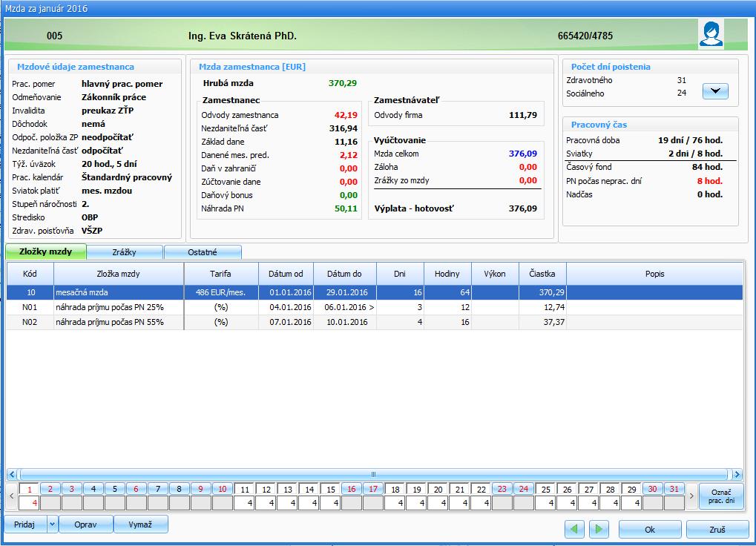Click the Vymaž button
This screenshot has height=546, width=756.
pyautogui.click(x=141, y=524)
